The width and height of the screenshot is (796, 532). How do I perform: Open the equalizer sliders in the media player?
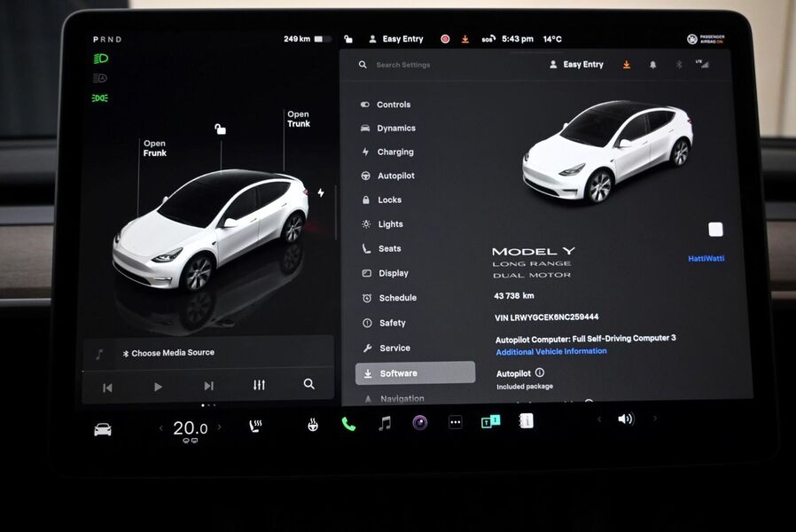point(258,385)
